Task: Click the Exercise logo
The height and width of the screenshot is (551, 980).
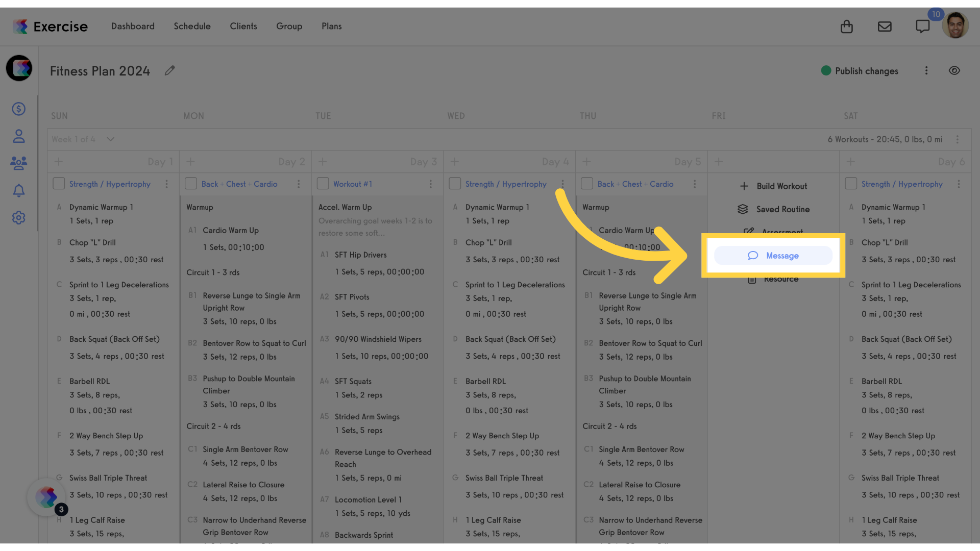Action: pyautogui.click(x=50, y=27)
